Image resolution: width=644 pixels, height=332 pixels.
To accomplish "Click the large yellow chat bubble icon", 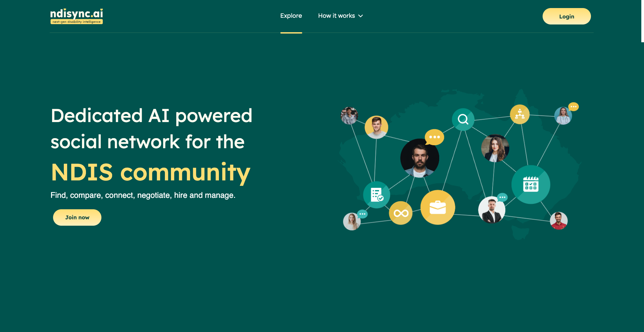I will click(x=434, y=137).
